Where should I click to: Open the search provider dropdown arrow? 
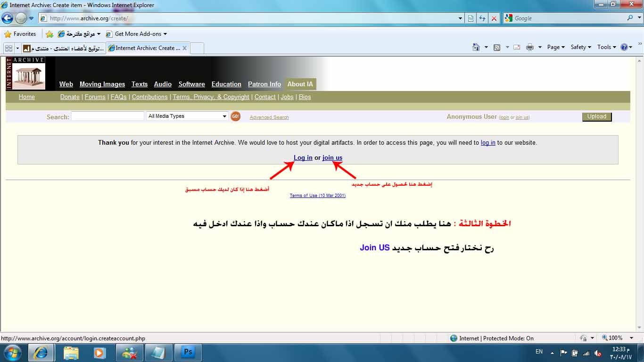tap(638, 18)
